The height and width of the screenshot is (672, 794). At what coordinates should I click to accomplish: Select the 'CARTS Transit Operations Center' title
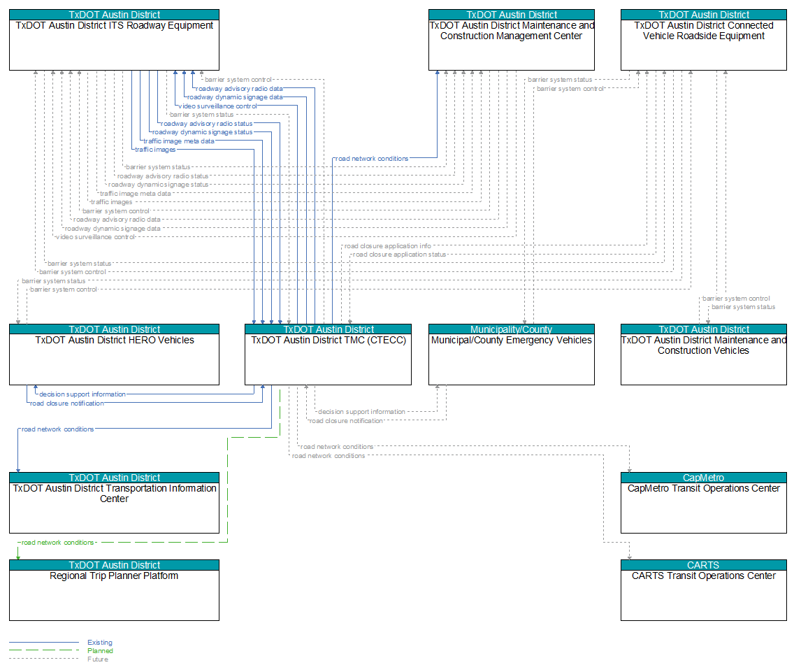point(704,576)
